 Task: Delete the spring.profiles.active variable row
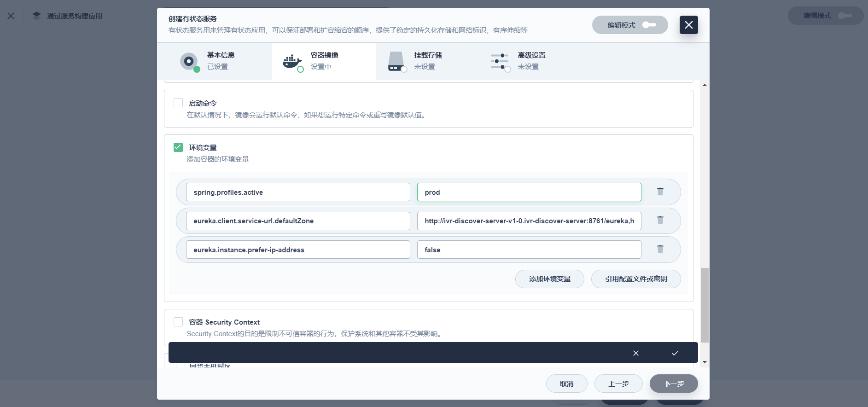(x=660, y=192)
